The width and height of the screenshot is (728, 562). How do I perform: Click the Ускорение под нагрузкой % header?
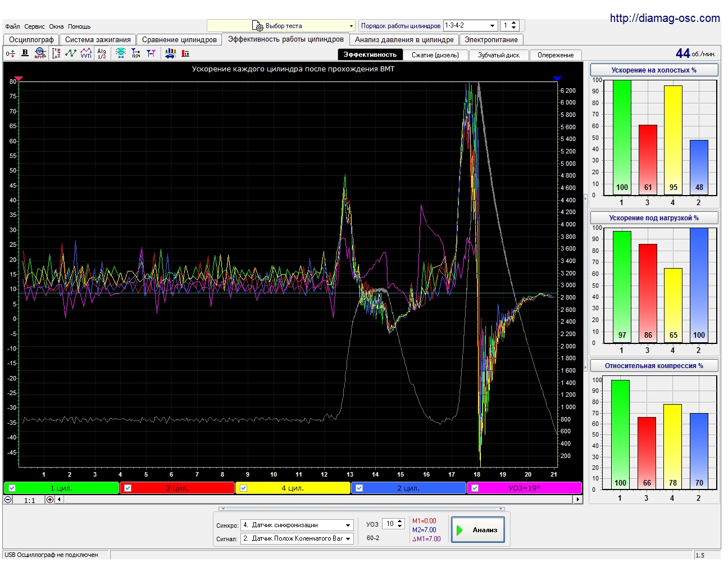point(654,218)
